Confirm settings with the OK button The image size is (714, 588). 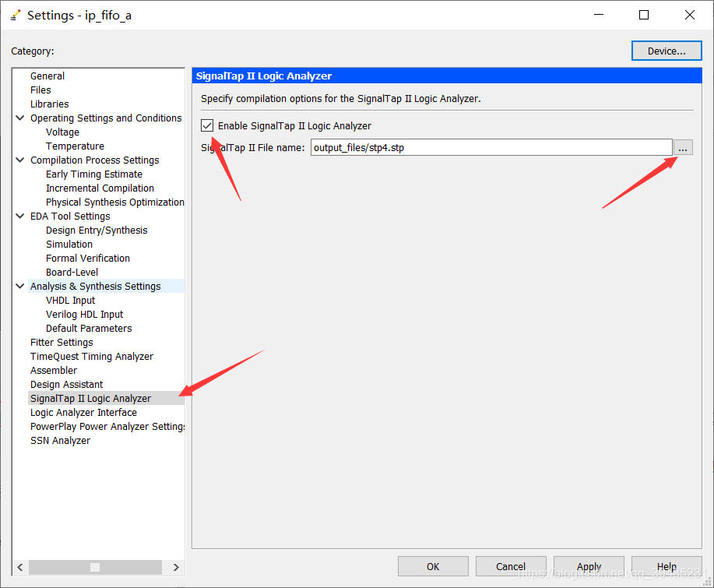tap(433, 566)
